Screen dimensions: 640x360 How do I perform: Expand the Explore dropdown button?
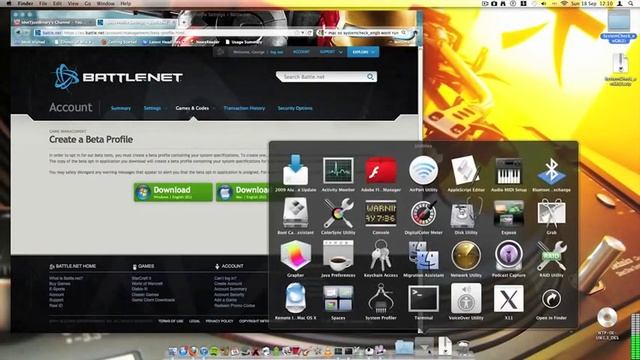click(363, 52)
